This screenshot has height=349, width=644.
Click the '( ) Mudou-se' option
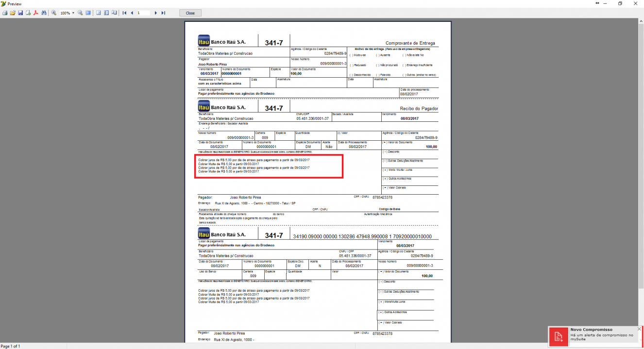(357, 55)
